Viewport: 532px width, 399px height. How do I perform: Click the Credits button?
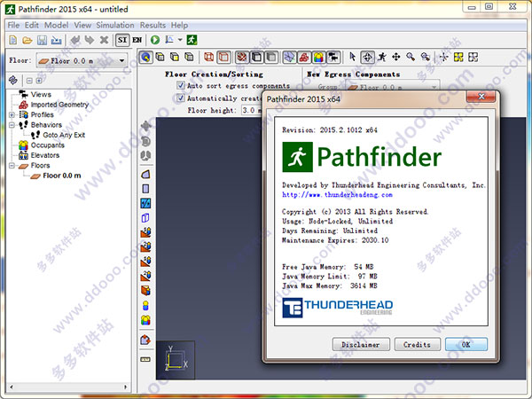[x=418, y=344]
